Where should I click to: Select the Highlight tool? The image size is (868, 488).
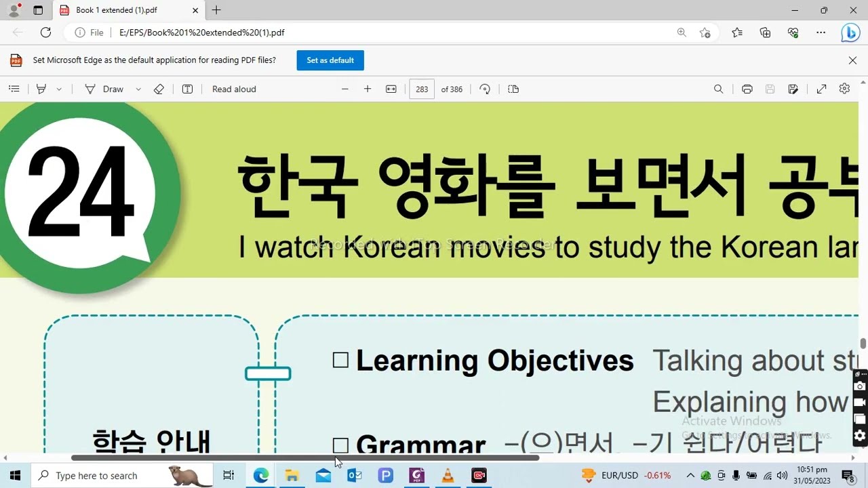tap(41, 89)
